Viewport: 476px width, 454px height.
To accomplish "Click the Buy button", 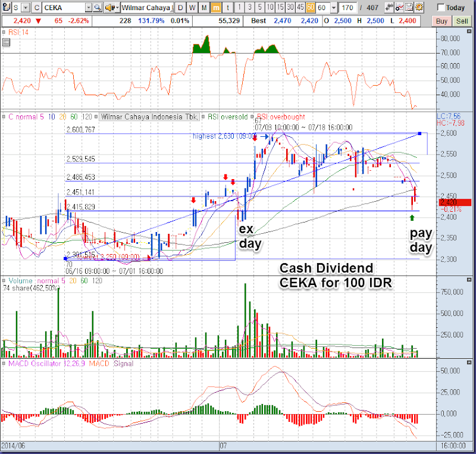I will click(x=441, y=21).
